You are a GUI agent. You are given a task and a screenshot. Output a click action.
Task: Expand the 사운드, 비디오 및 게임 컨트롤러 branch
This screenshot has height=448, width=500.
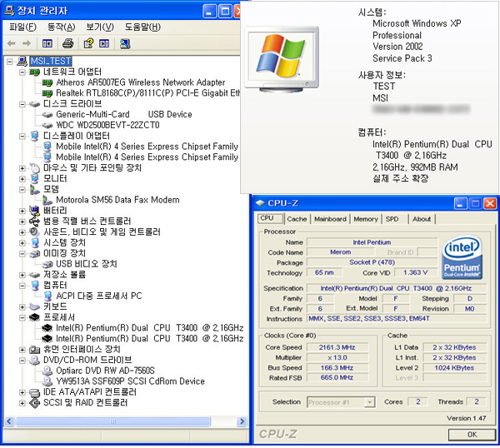22,232
